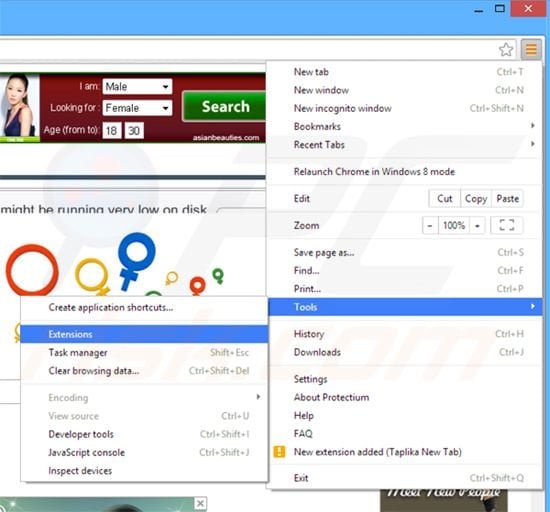Click the Copy button in Edit row

click(x=476, y=198)
